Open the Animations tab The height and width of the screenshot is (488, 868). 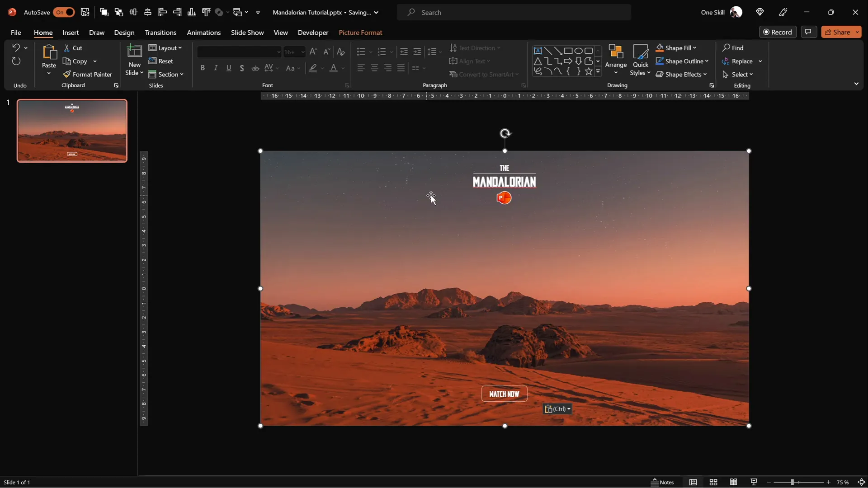pyautogui.click(x=204, y=33)
